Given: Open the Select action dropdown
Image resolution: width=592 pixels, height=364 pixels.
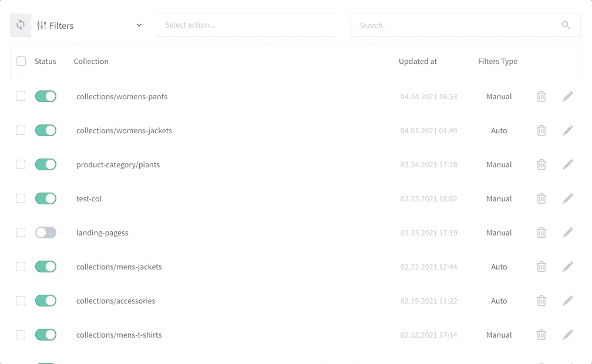Looking at the screenshot, I should tap(247, 25).
